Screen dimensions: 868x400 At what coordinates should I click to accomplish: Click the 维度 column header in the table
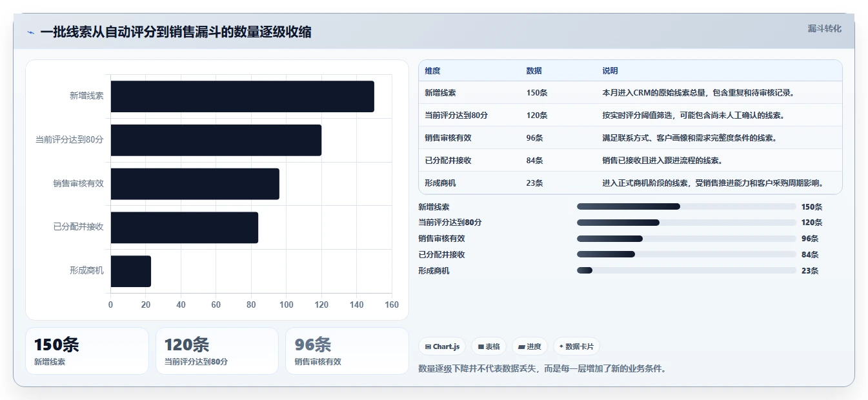pos(432,71)
